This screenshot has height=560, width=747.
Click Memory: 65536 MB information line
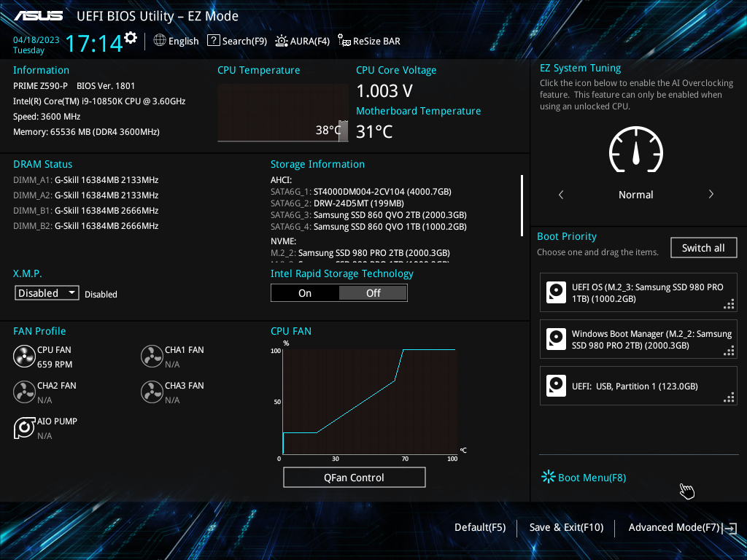(86, 132)
